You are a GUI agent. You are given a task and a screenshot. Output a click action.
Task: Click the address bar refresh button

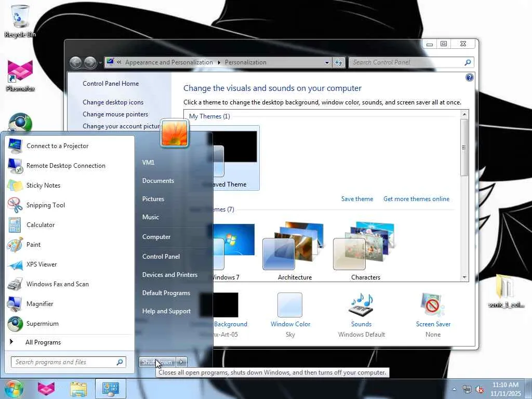(x=339, y=62)
